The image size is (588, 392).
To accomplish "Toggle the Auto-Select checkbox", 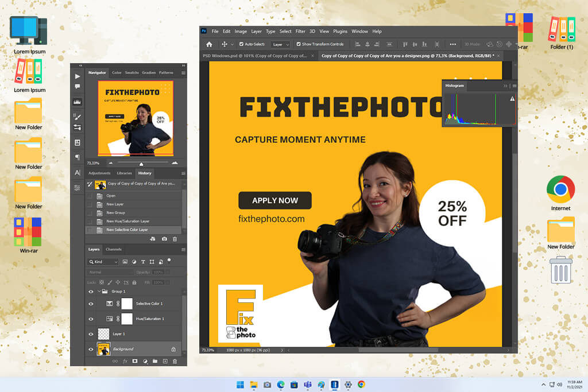I will tap(242, 44).
